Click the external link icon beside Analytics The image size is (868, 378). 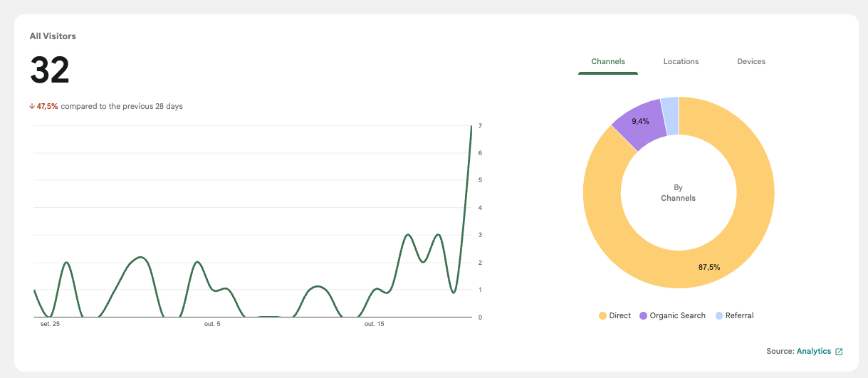coord(839,352)
